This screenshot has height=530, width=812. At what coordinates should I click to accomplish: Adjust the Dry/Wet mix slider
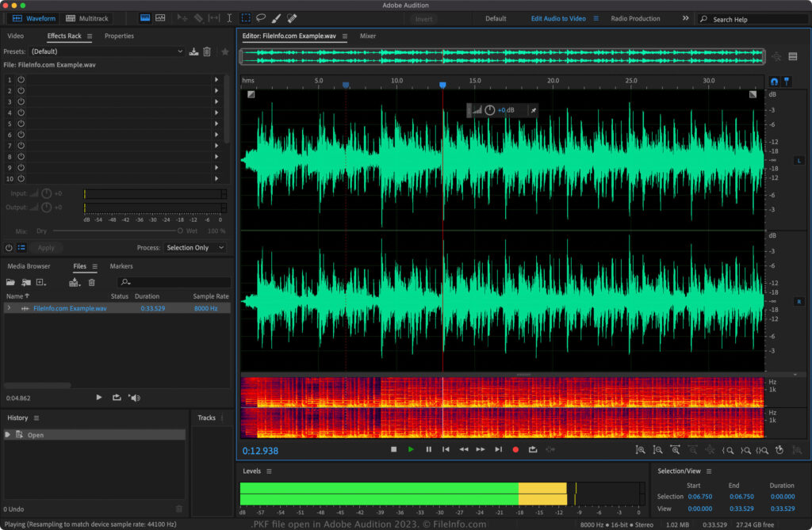point(180,231)
